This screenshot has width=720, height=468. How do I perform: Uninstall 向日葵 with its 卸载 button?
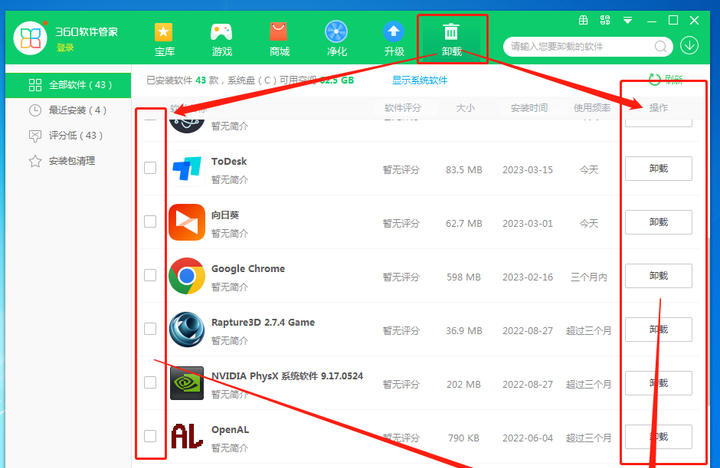coord(658,222)
